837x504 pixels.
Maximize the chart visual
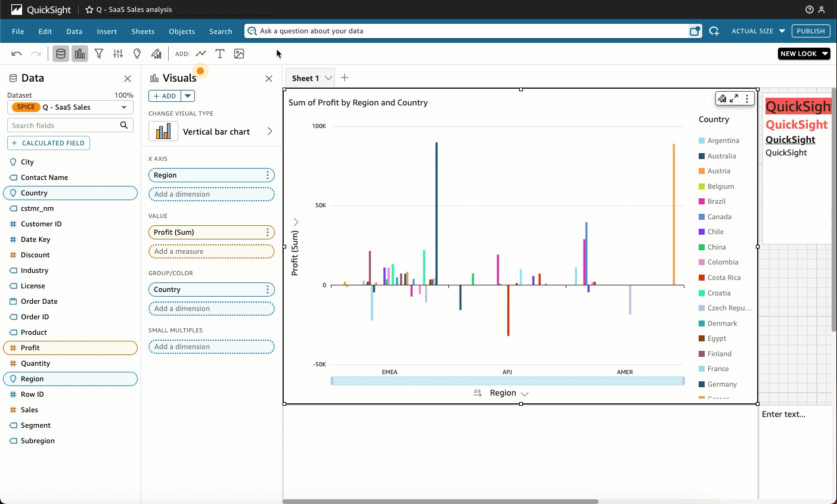click(x=734, y=99)
